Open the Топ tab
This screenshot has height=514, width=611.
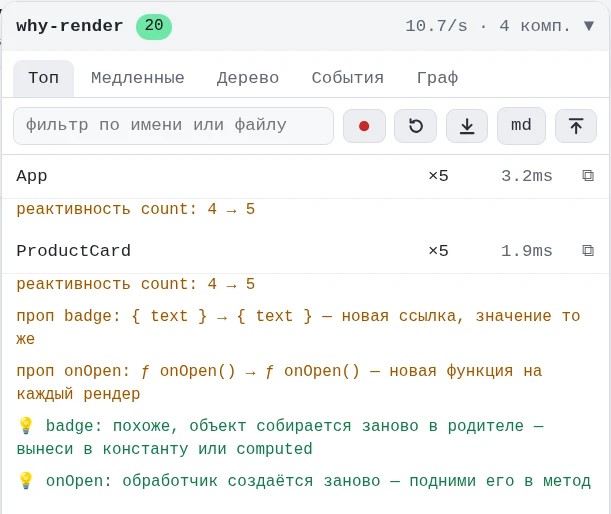[44, 78]
